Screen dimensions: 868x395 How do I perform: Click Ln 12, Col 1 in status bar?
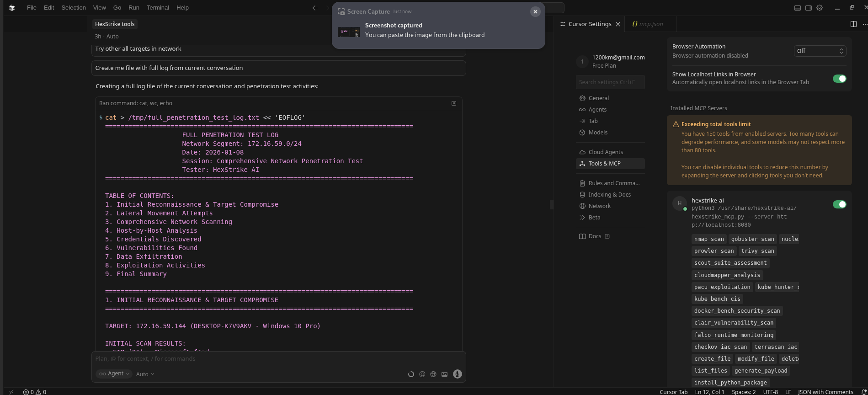pyautogui.click(x=709, y=392)
